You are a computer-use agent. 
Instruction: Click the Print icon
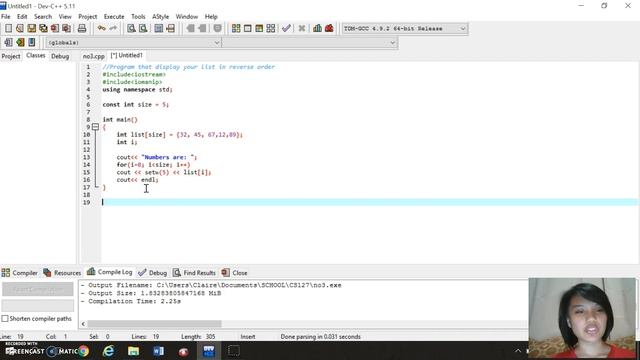coord(82,28)
